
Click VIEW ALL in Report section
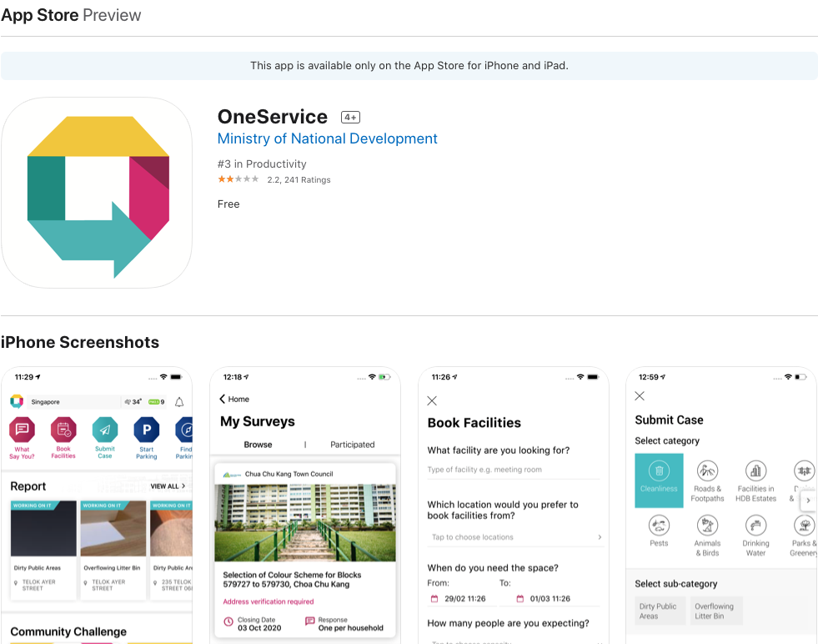168,486
